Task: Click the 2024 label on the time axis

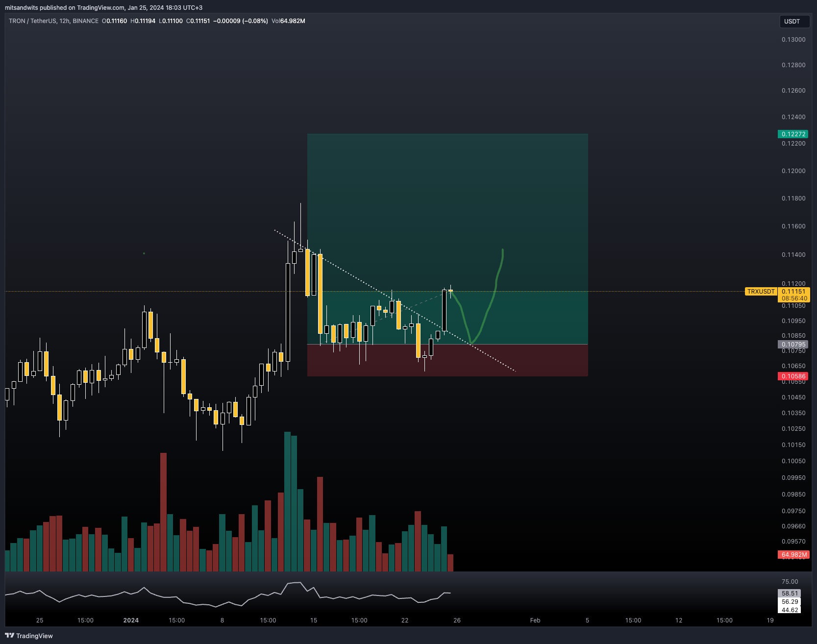Action: tap(131, 620)
